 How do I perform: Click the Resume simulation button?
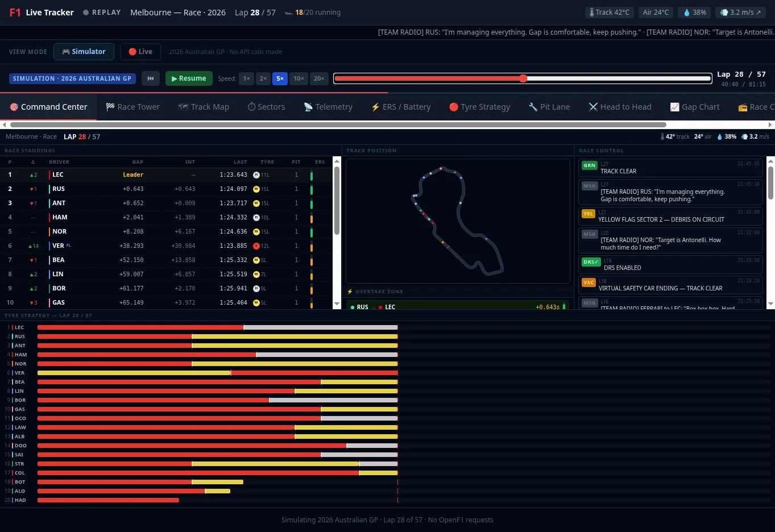pos(189,78)
